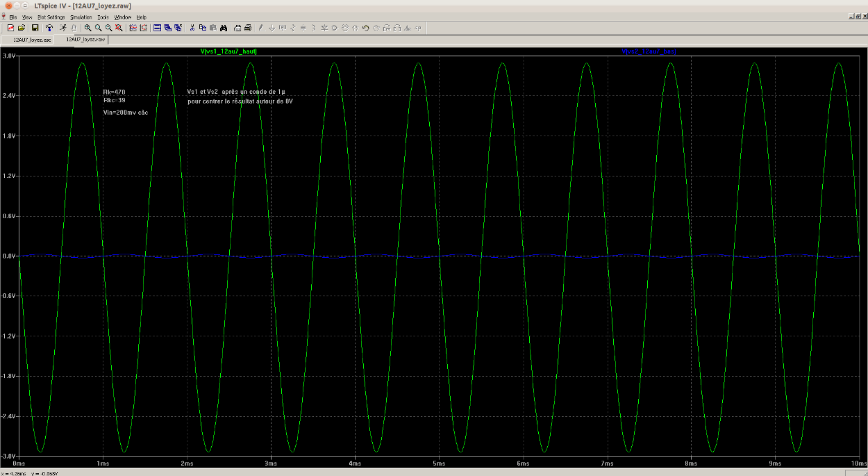
Task: Select the SPICE directive '.op' tool
Action: tap(419, 28)
